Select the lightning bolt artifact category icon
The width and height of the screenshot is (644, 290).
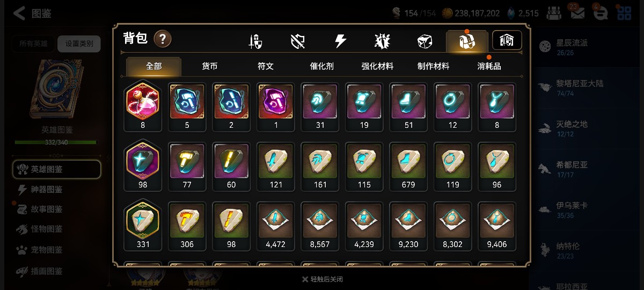[340, 41]
